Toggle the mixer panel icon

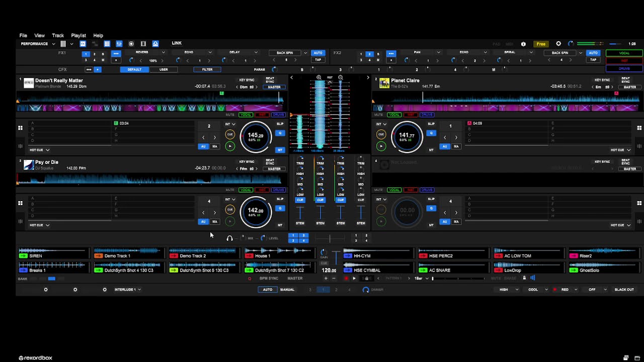coord(119,44)
